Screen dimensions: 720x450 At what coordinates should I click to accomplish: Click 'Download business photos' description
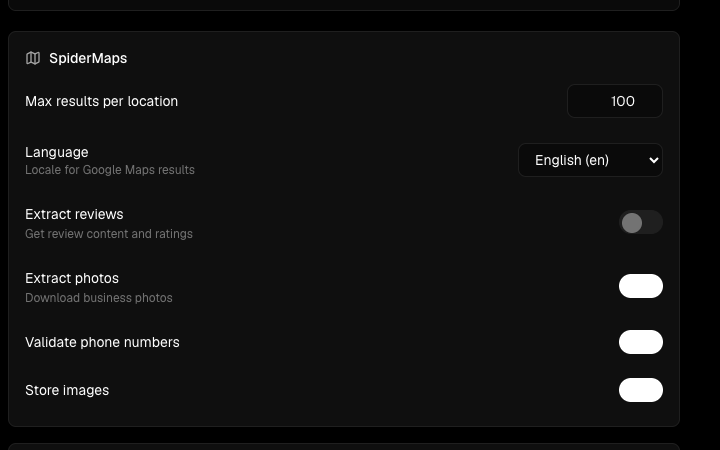99,298
